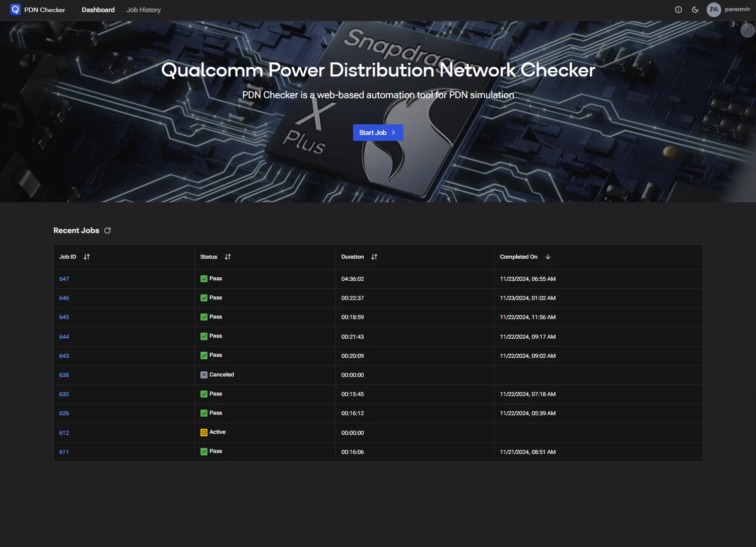Screen dimensions: 756x547
Task: Open job 612 link
Action: coord(64,433)
